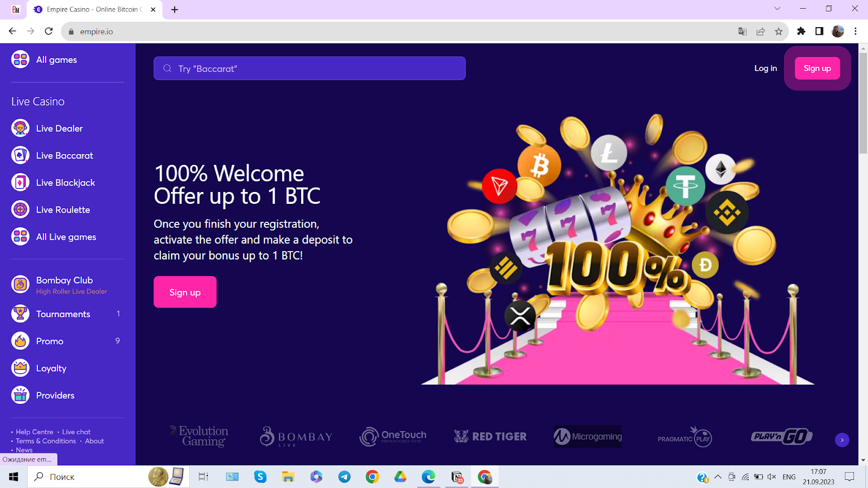Open Chrome three-dot menu
The width and height of the screenshot is (868, 488).
click(x=856, y=31)
